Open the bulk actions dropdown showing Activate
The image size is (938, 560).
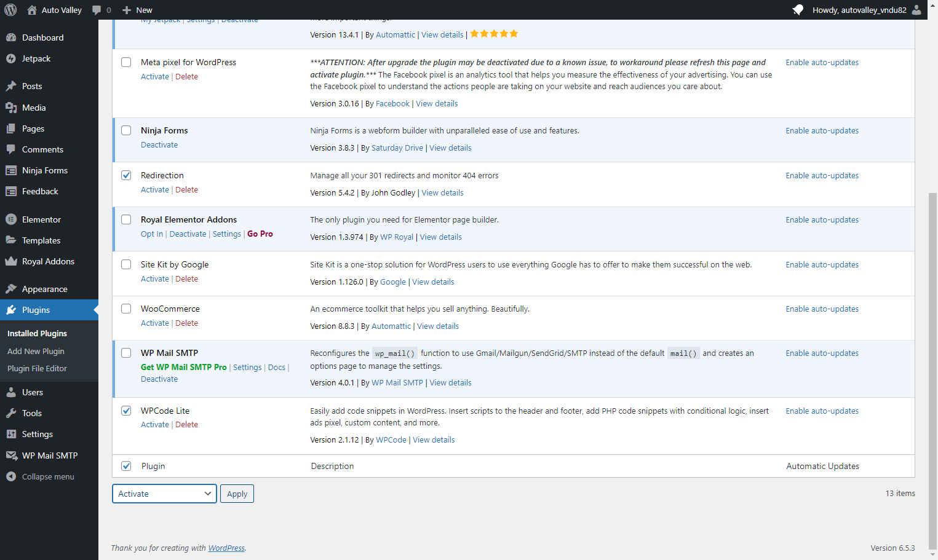pyautogui.click(x=164, y=494)
